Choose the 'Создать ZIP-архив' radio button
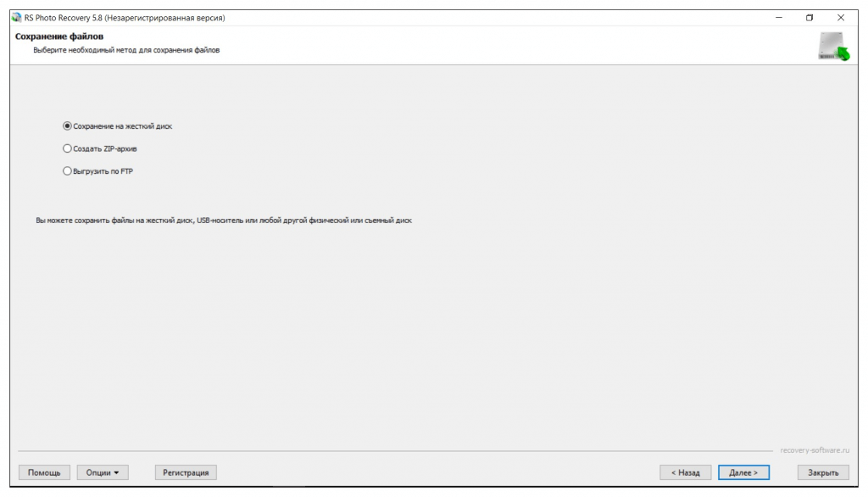Viewport: 868px width, 497px height. pos(68,148)
